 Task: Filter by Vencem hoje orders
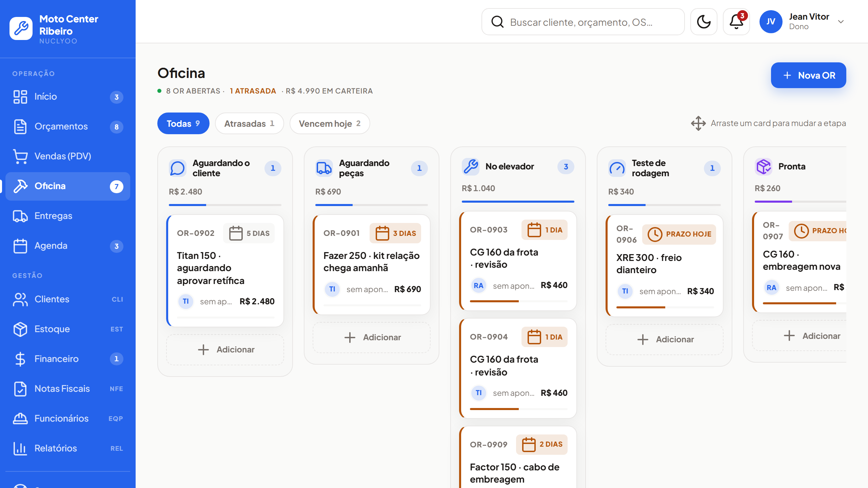tap(330, 123)
